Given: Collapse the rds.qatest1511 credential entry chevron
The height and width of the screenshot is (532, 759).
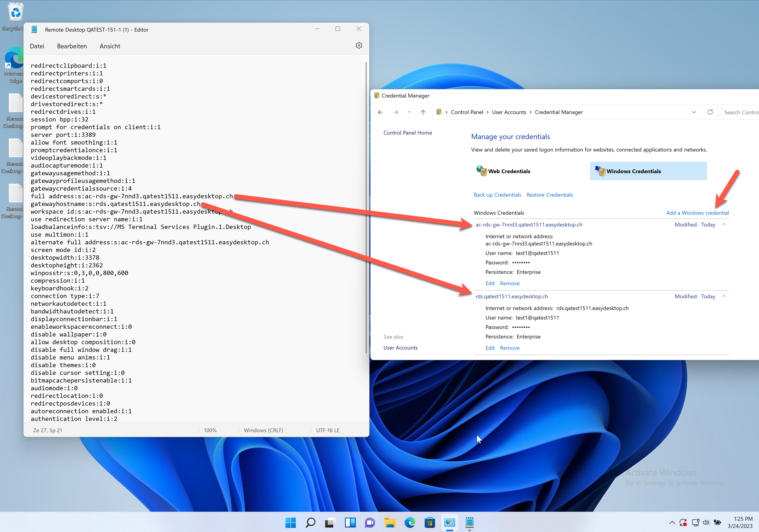Looking at the screenshot, I should 724,296.
